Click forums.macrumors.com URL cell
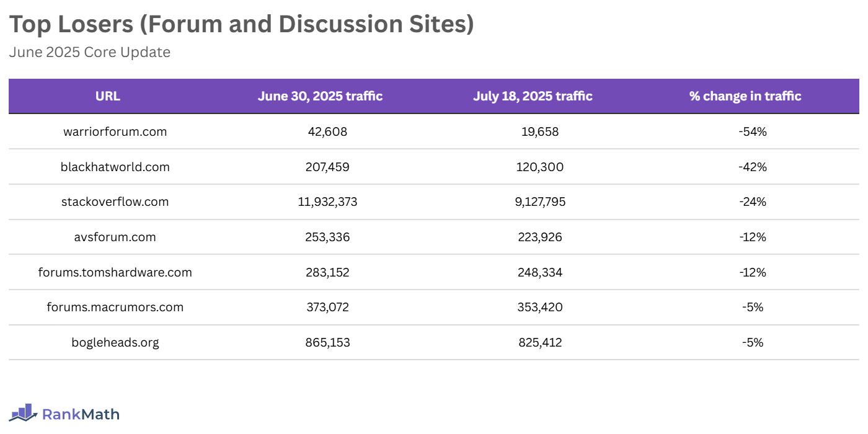Screen dimensions: 868x434 (x=115, y=307)
